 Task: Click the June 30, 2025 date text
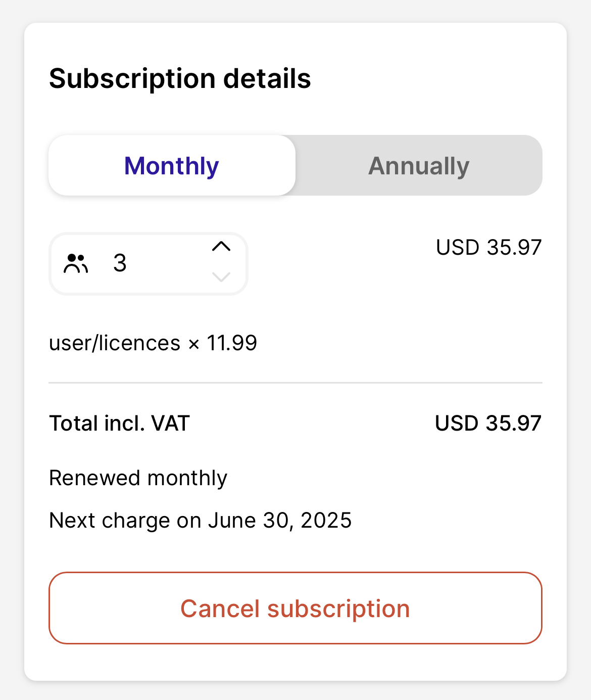(280, 521)
